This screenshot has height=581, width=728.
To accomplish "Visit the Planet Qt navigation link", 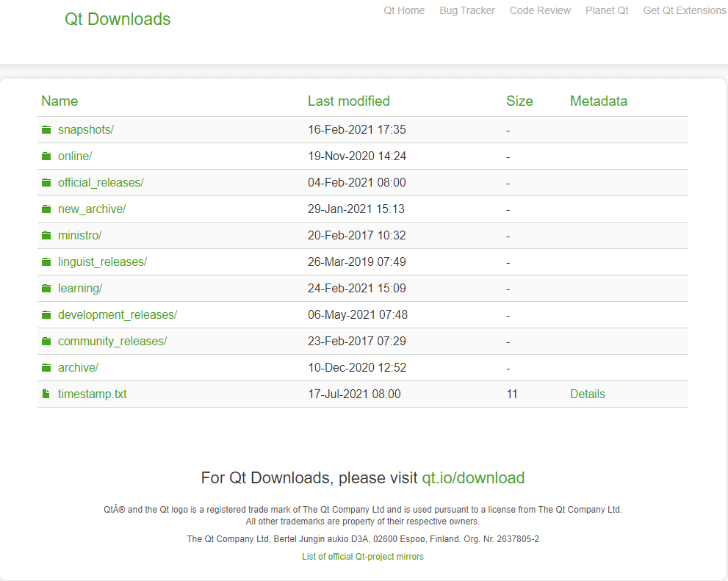I will [x=607, y=10].
